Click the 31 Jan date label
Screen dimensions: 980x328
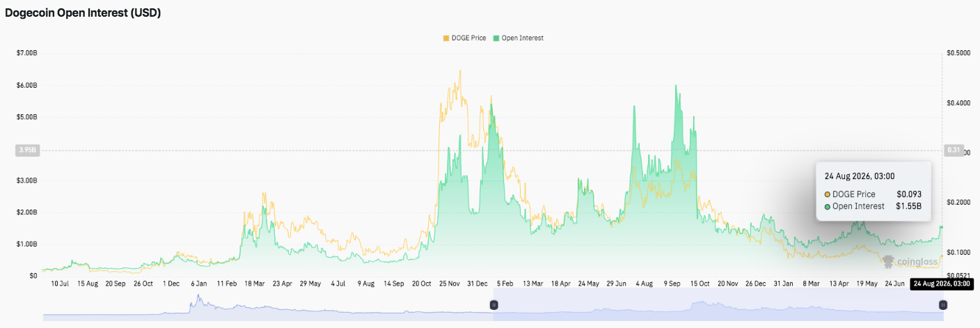783,284
